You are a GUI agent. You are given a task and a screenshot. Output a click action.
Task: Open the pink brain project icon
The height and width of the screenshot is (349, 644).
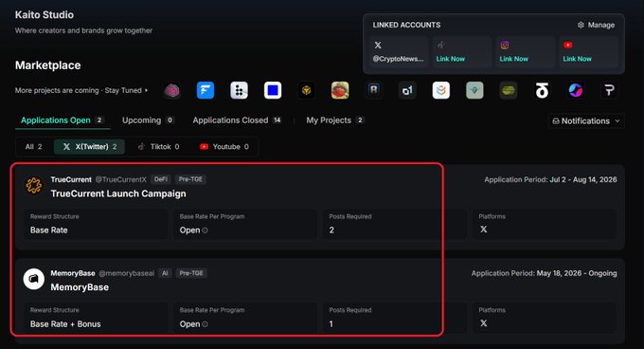(172, 90)
